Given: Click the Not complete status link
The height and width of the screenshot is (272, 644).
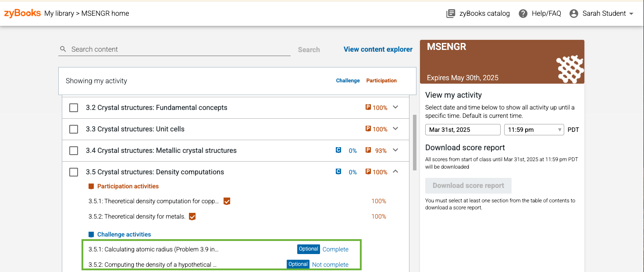Looking at the screenshot, I should point(330,265).
